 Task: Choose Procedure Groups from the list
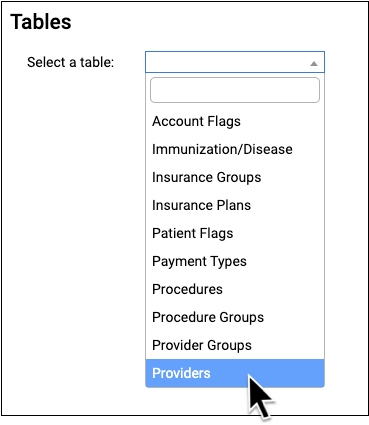(235, 317)
